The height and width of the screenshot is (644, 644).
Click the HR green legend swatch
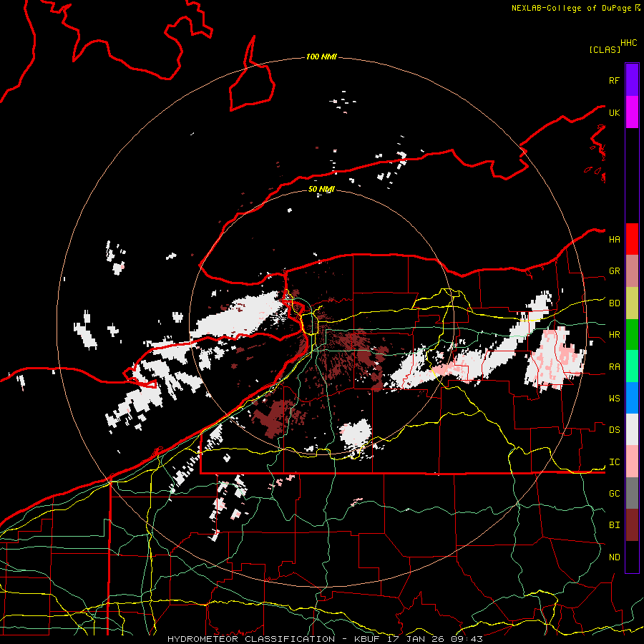(632, 334)
